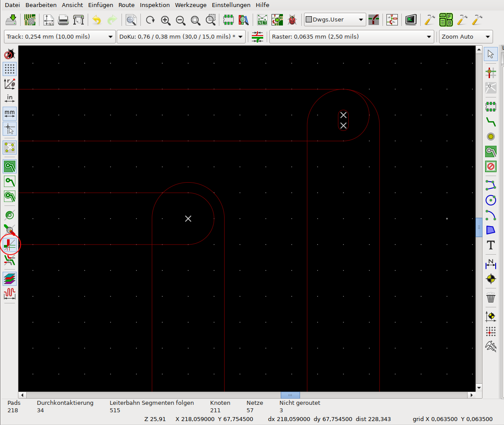Open the footprint editor
This screenshot has width=504, height=425.
pyautogui.click(x=229, y=20)
